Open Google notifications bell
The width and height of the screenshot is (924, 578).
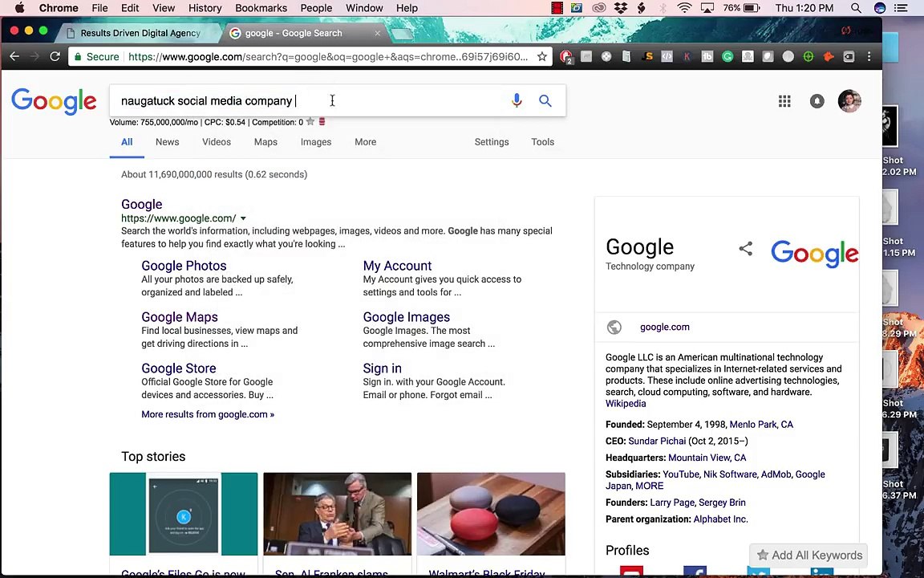click(x=817, y=101)
